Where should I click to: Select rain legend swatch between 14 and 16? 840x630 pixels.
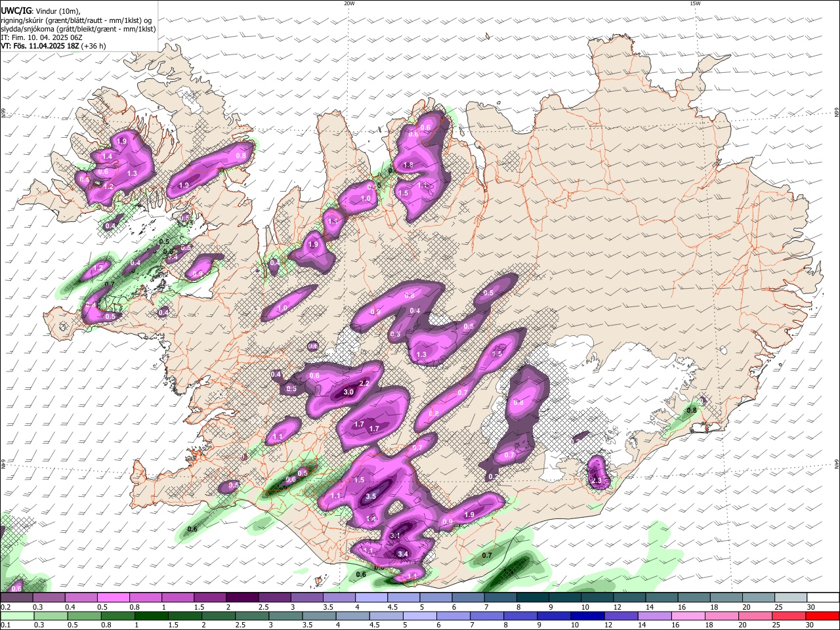tap(654, 616)
